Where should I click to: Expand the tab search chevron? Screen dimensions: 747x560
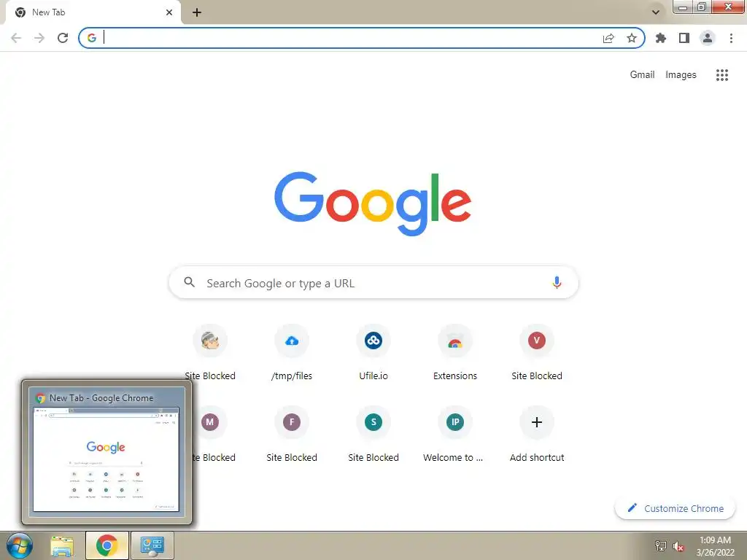(x=656, y=12)
